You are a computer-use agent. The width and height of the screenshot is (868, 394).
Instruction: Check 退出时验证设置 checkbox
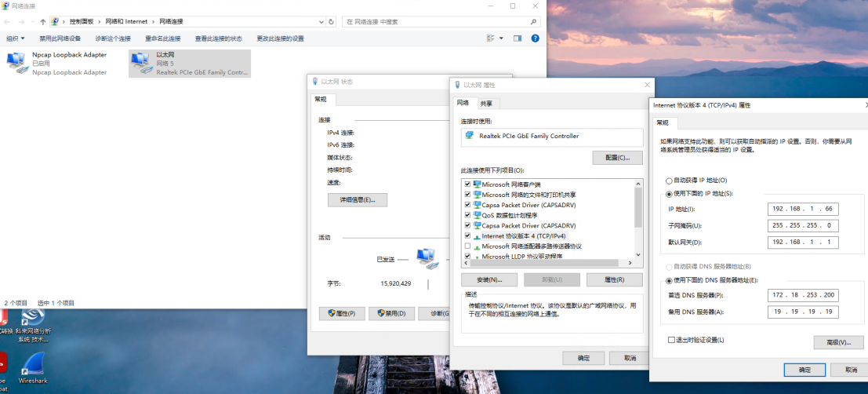(x=671, y=340)
